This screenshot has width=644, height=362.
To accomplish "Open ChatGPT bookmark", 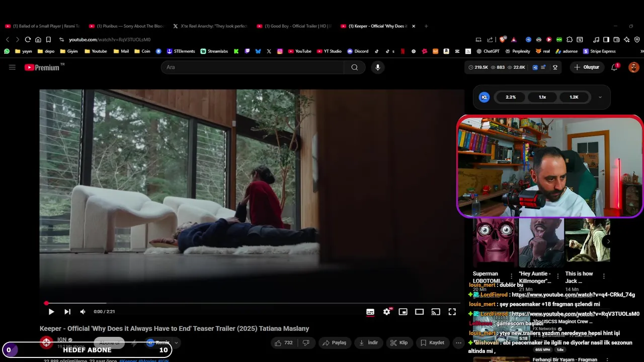I will coord(487,51).
